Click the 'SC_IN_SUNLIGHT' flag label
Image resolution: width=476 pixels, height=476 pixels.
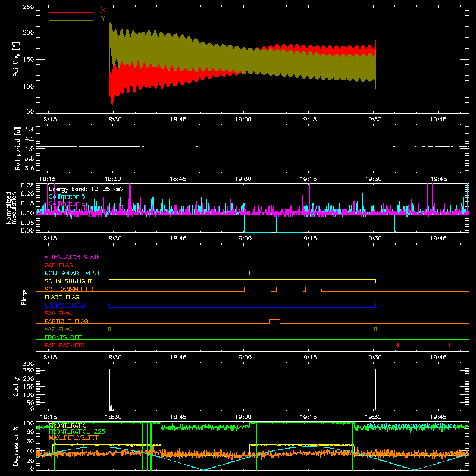(x=68, y=281)
